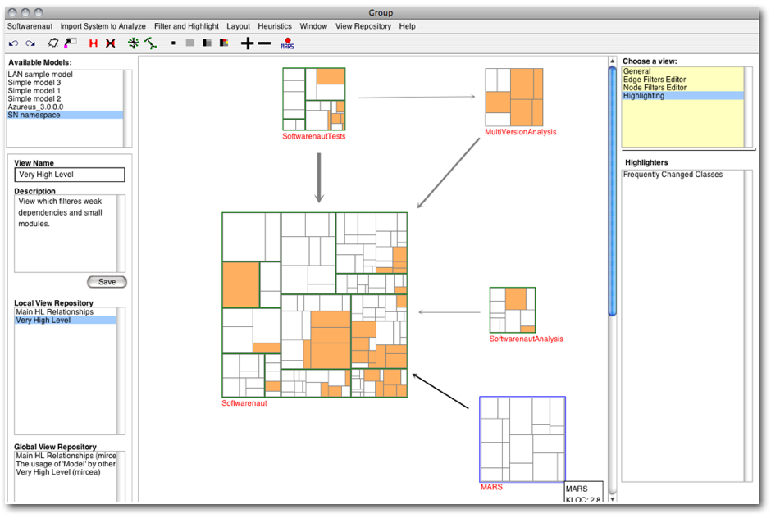Select Edge Filters Editor view
This screenshot has height=532, width=771.
655,80
